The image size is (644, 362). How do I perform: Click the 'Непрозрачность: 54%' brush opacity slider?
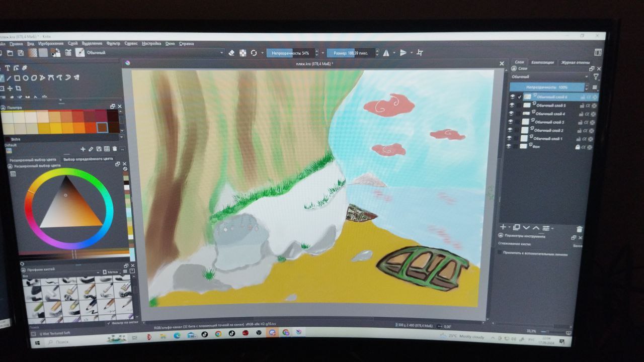(x=290, y=53)
